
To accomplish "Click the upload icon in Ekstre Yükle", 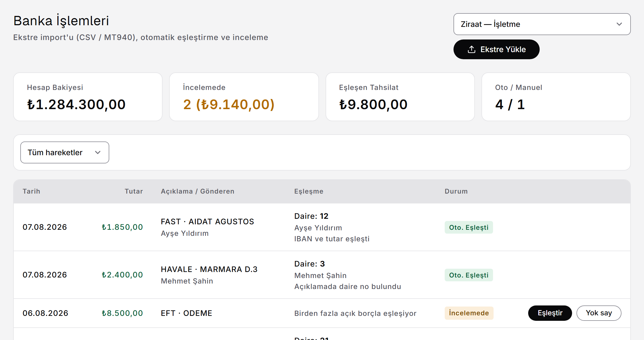I will (471, 49).
